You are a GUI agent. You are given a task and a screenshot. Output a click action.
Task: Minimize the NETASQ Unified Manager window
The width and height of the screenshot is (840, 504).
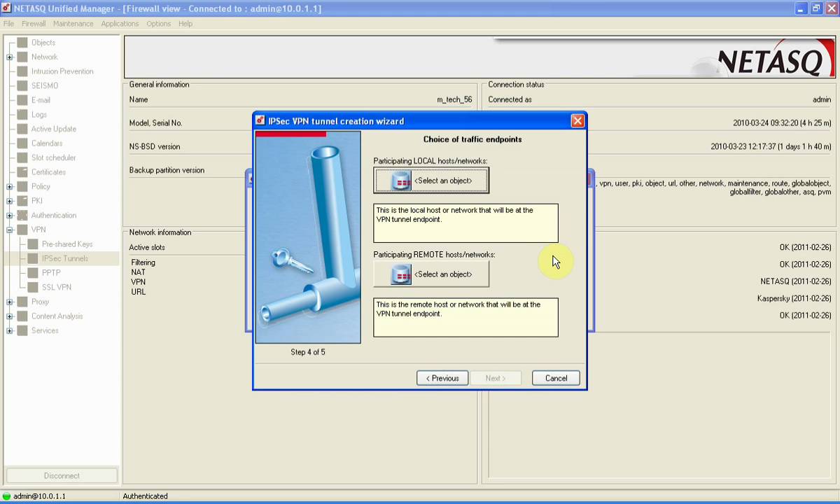[x=801, y=8]
